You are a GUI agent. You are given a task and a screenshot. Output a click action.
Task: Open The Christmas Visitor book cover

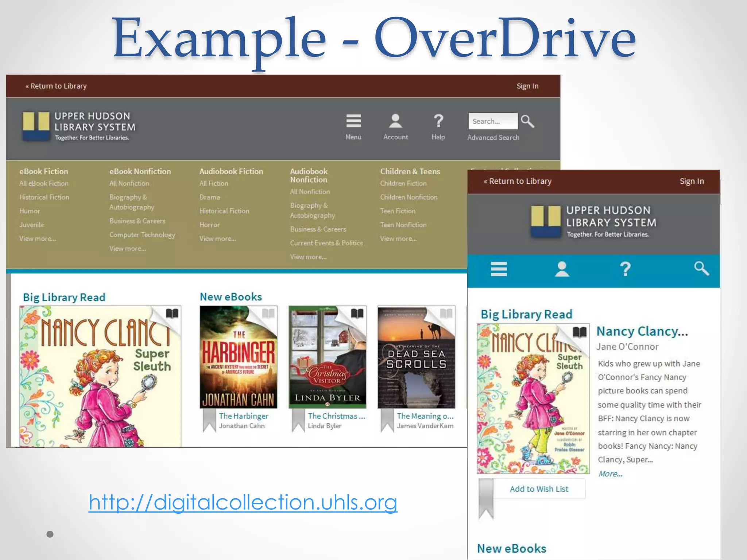(x=328, y=357)
